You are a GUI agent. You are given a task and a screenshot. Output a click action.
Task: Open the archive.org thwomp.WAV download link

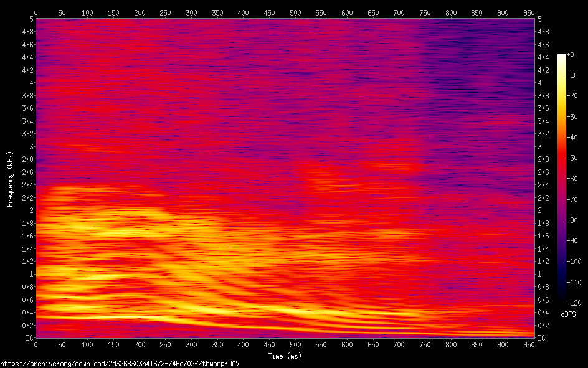120,363
